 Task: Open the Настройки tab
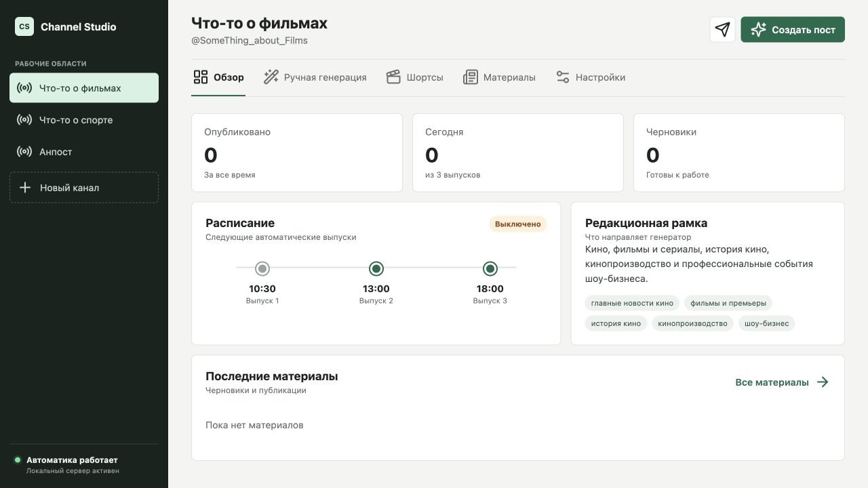point(591,77)
